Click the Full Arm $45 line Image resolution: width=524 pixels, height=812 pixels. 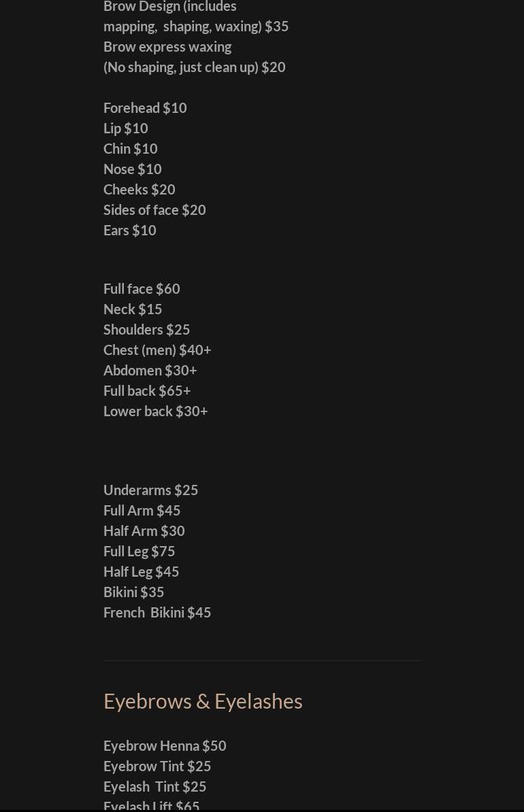142,511
